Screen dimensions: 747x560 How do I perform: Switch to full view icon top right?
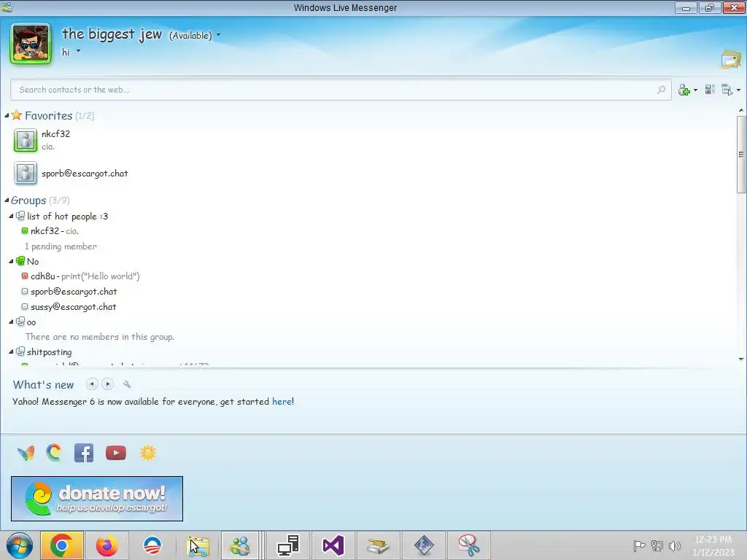click(731, 59)
